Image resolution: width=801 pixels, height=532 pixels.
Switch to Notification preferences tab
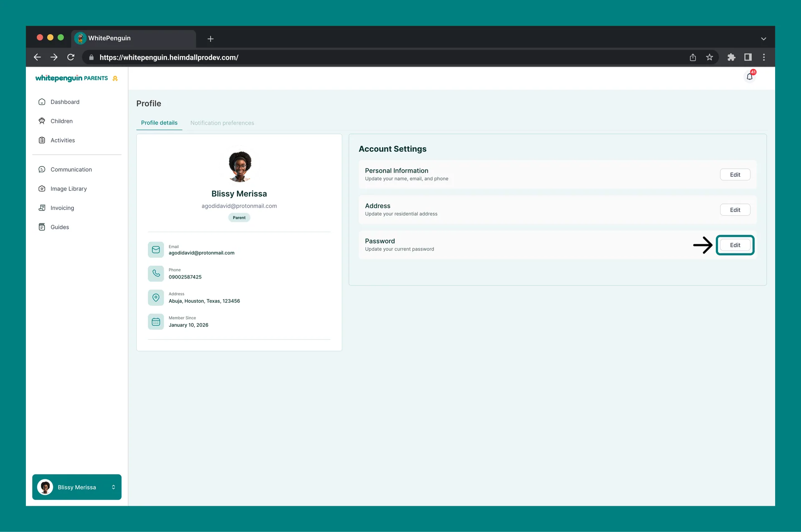click(x=222, y=123)
